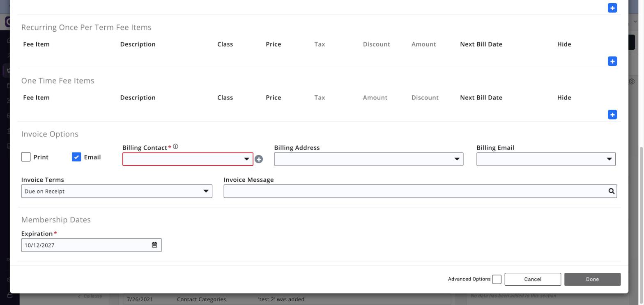Viewport: 644px width, 305px height.
Task: Click the 'Contact Categories' cell in background table
Action: [201, 299]
